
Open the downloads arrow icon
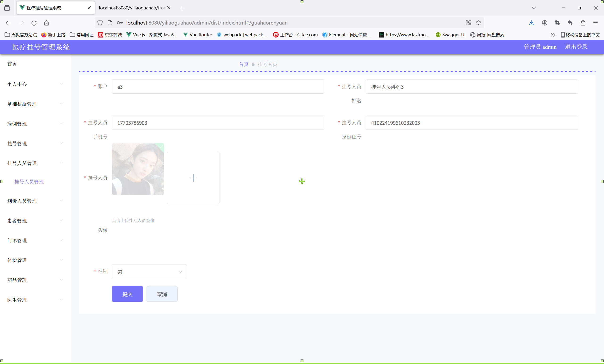(x=531, y=23)
